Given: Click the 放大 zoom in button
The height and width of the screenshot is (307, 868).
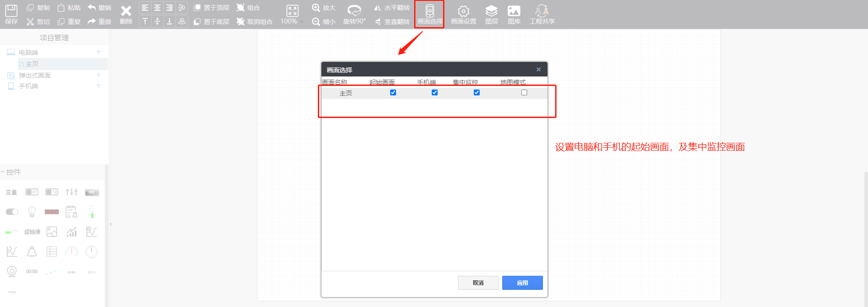Looking at the screenshot, I should (324, 8).
